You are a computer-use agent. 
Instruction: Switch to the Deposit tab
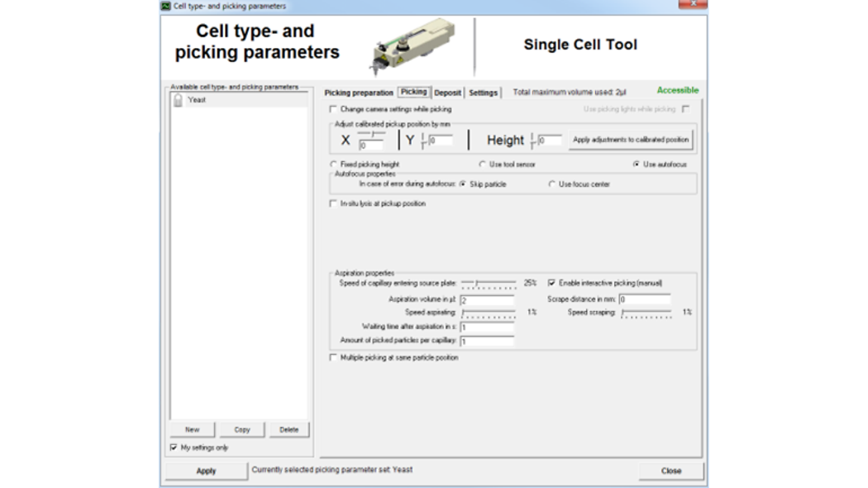coord(447,93)
